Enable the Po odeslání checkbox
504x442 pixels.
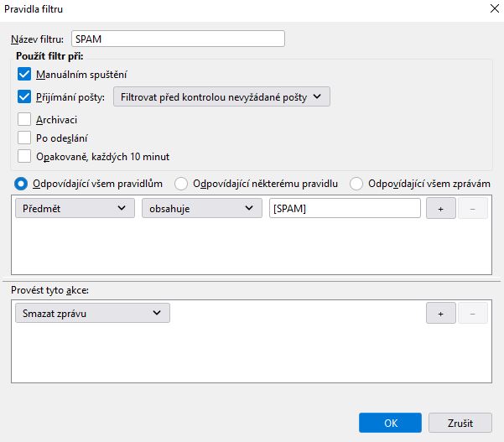click(x=23, y=138)
